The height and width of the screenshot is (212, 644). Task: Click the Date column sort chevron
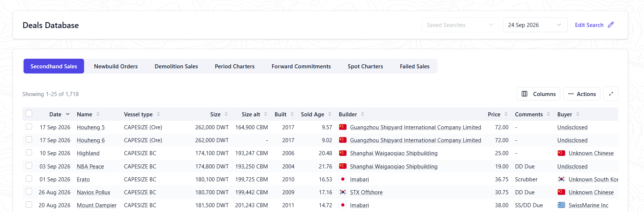pos(68,114)
